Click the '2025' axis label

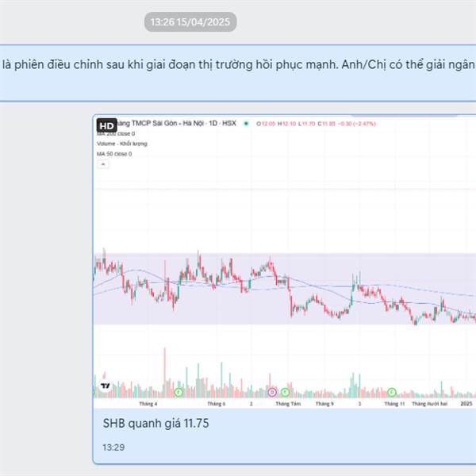466,404
